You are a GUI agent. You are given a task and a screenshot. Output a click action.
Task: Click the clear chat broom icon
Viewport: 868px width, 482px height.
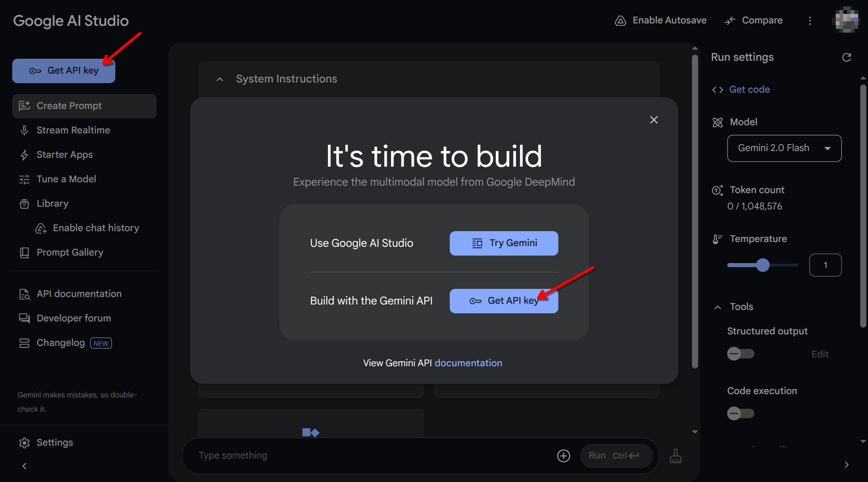[675, 456]
